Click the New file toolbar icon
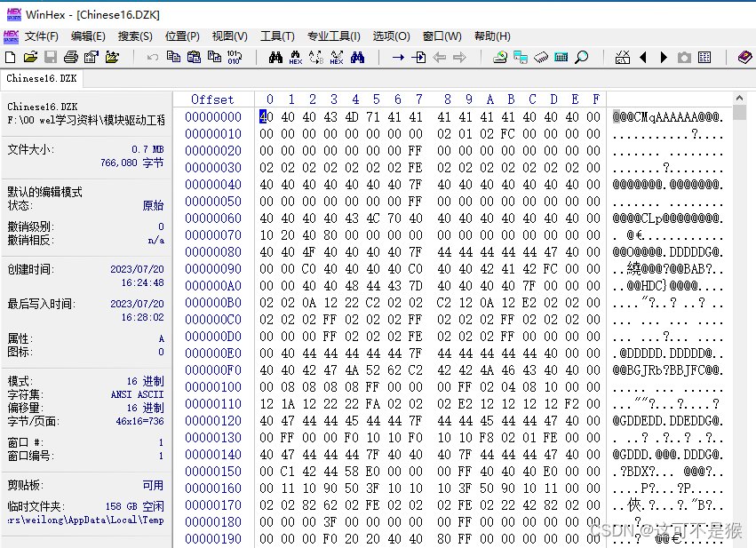Viewport: 756px width, 548px height. tap(10, 58)
